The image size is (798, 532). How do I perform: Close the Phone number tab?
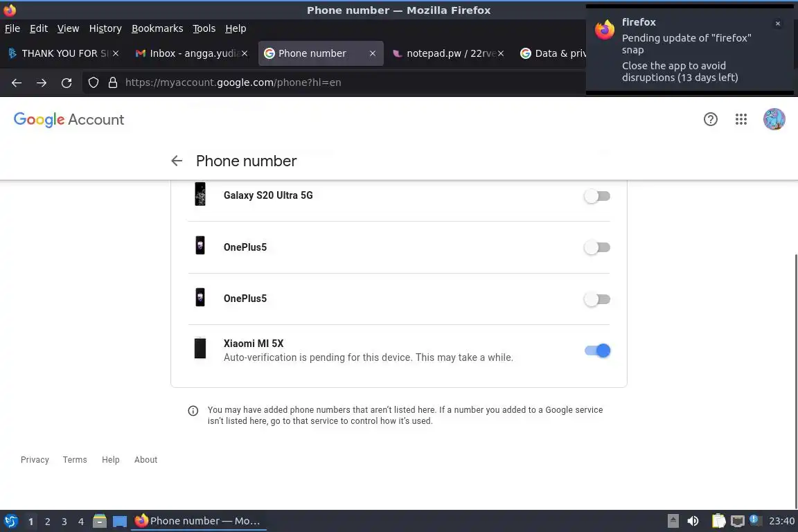tap(373, 53)
